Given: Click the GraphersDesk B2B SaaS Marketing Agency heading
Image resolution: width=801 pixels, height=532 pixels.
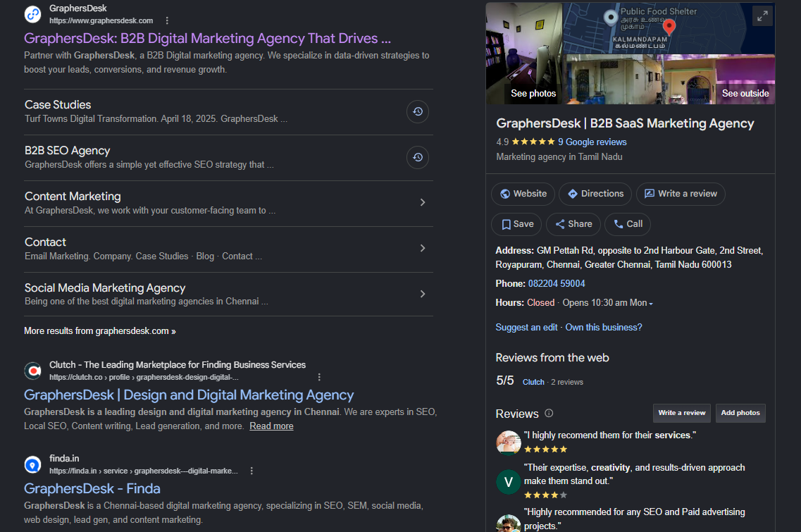Looking at the screenshot, I should [x=625, y=124].
